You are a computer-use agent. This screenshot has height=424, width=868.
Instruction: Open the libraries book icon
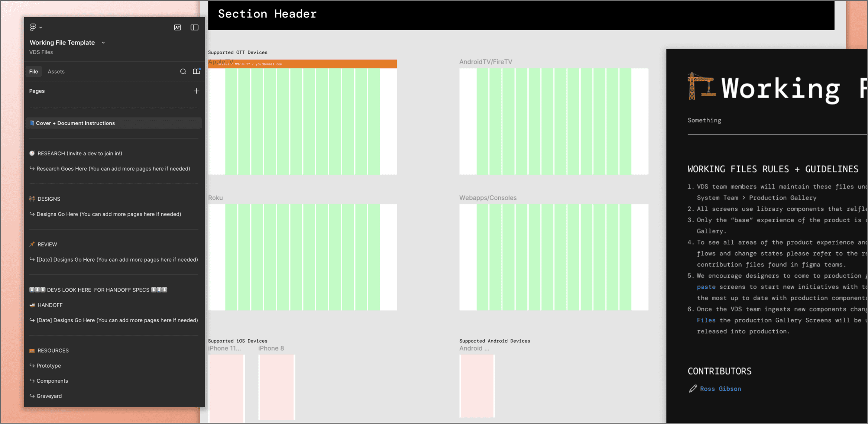[x=196, y=71]
